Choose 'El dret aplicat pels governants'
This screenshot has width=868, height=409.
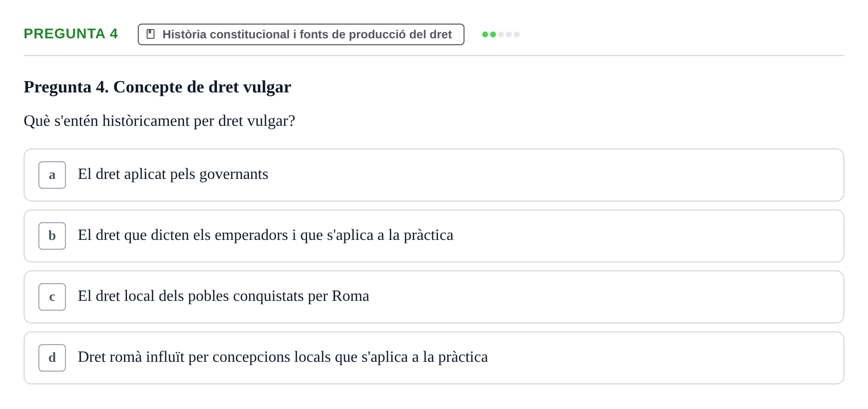(173, 174)
